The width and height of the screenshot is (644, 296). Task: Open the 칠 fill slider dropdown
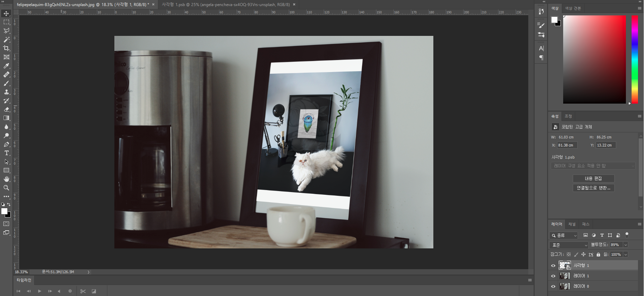coord(626,255)
